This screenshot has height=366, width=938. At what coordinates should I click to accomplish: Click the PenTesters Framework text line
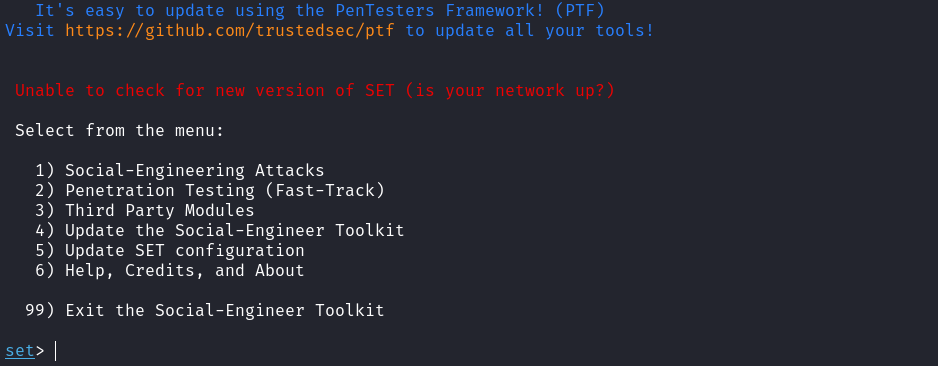(320, 11)
